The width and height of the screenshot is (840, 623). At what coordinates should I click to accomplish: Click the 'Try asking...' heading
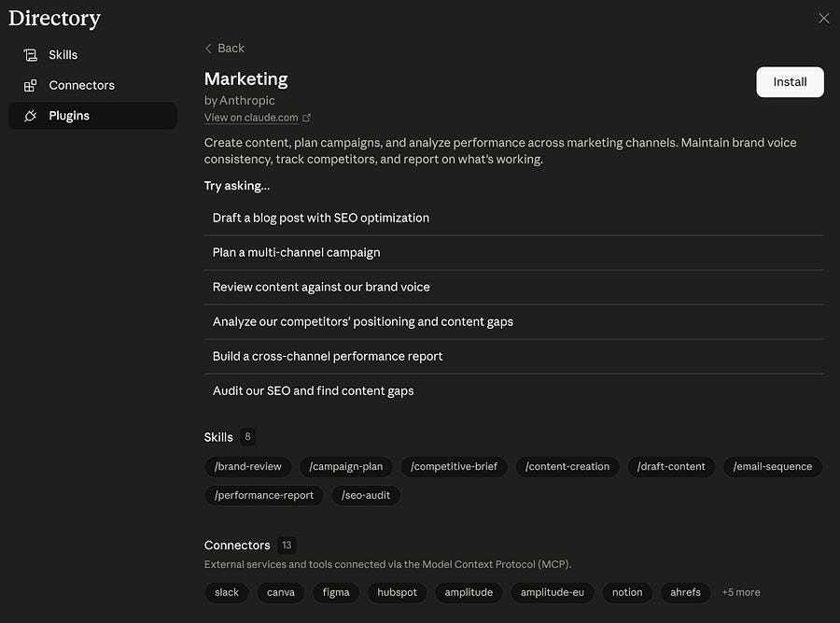tap(237, 186)
